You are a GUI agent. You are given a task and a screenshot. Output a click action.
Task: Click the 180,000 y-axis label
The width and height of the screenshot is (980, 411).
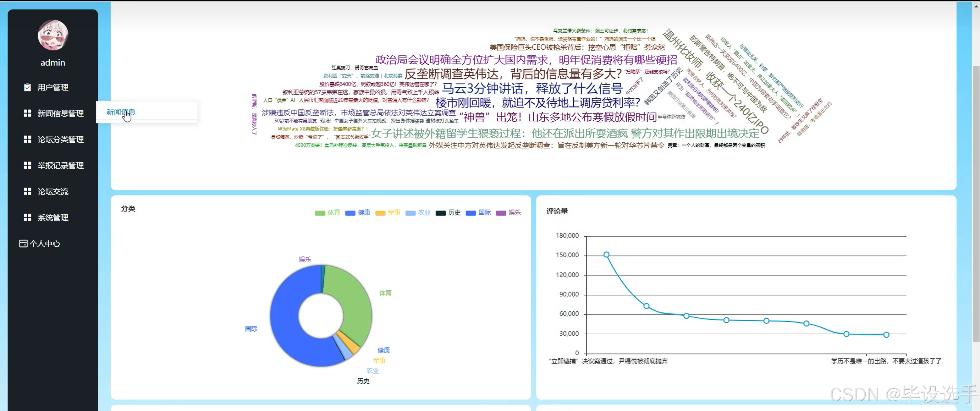567,236
